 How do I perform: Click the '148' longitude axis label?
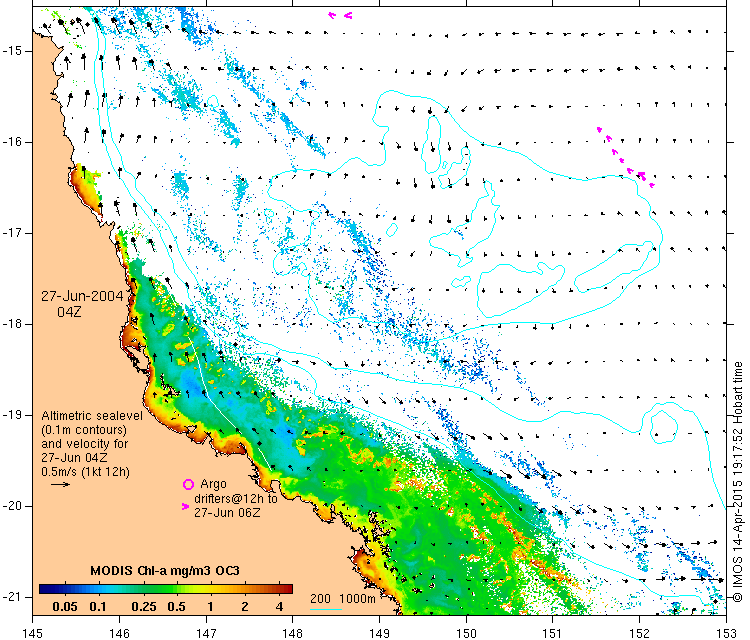[293, 633]
